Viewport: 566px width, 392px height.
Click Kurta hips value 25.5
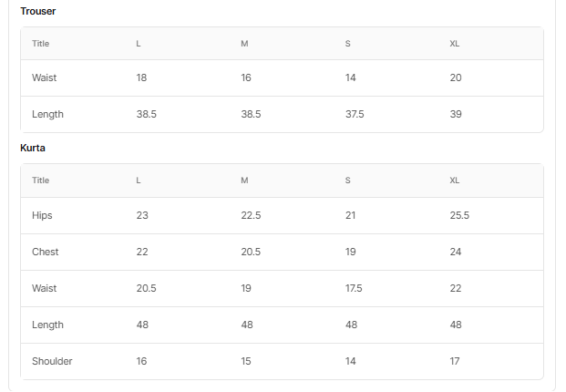(459, 215)
